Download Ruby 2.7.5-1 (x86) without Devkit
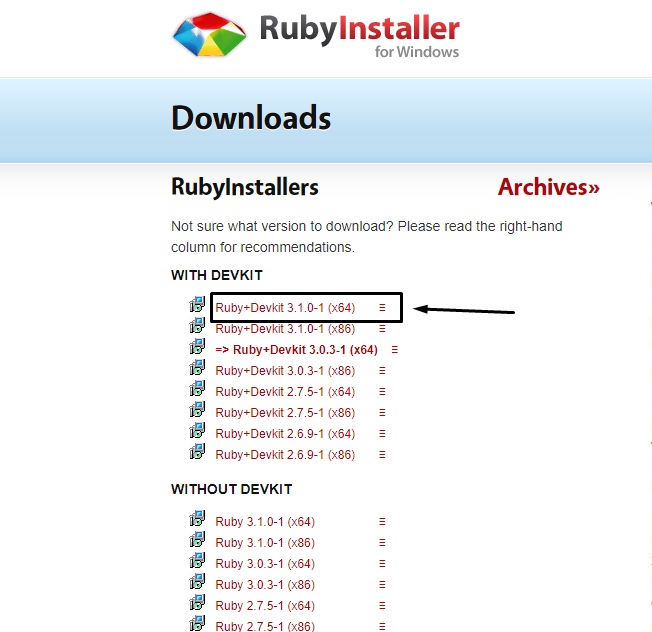The image size is (652, 632). pos(265,626)
